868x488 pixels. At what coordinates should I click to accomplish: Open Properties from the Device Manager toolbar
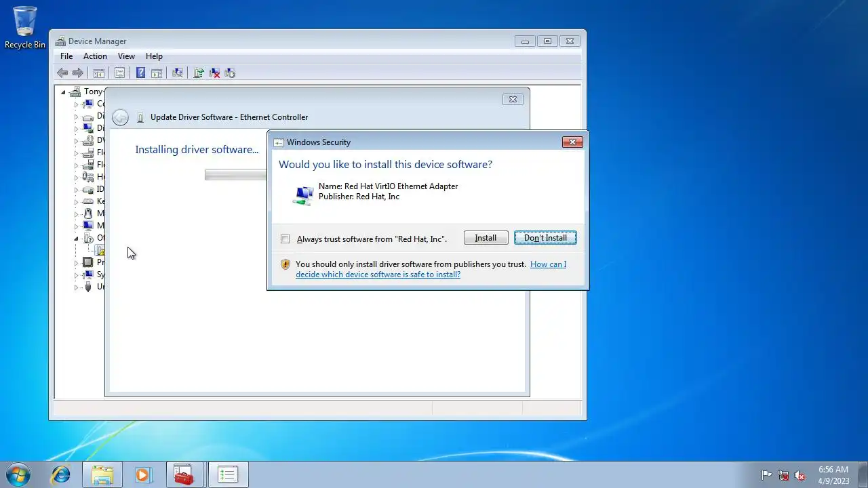click(120, 73)
